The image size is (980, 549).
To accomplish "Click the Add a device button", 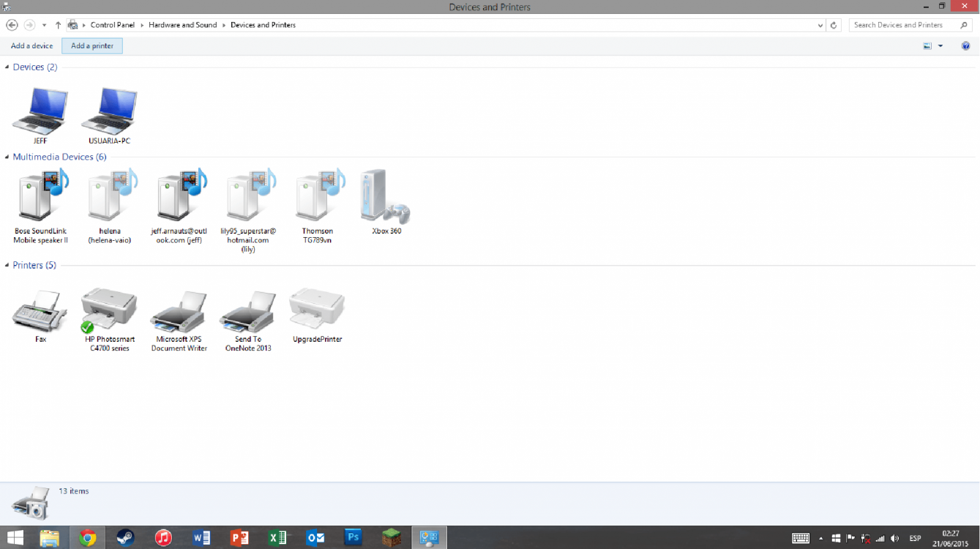I will pos(32,46).
